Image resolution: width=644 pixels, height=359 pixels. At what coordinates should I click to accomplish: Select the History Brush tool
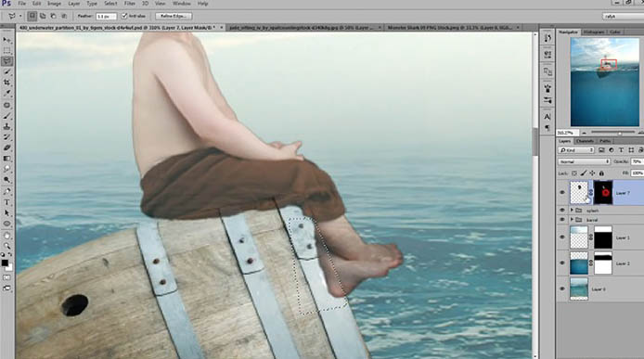[x=7, y=137]
